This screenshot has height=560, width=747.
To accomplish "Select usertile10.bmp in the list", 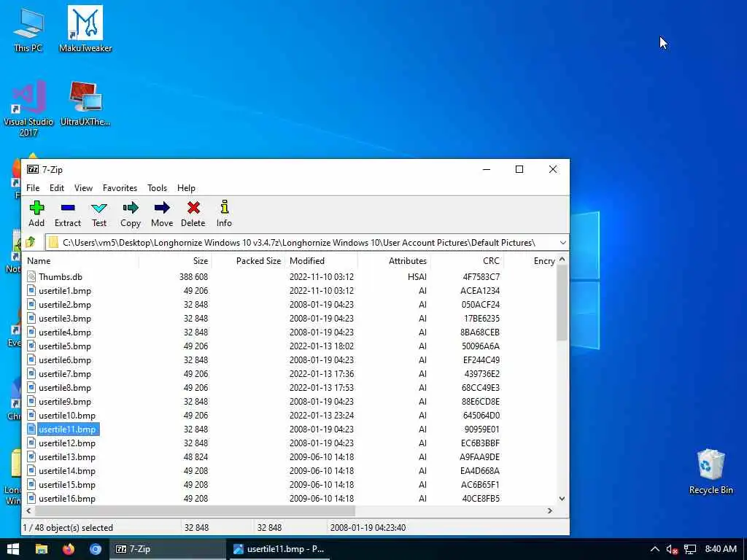I will (x=67, y=415).
